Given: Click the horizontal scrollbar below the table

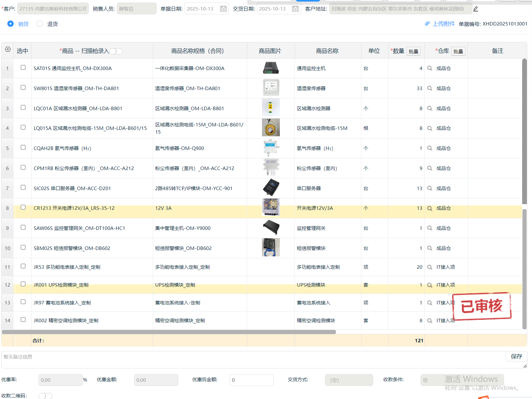Looking at the screenshot, I should pos(169,332).
